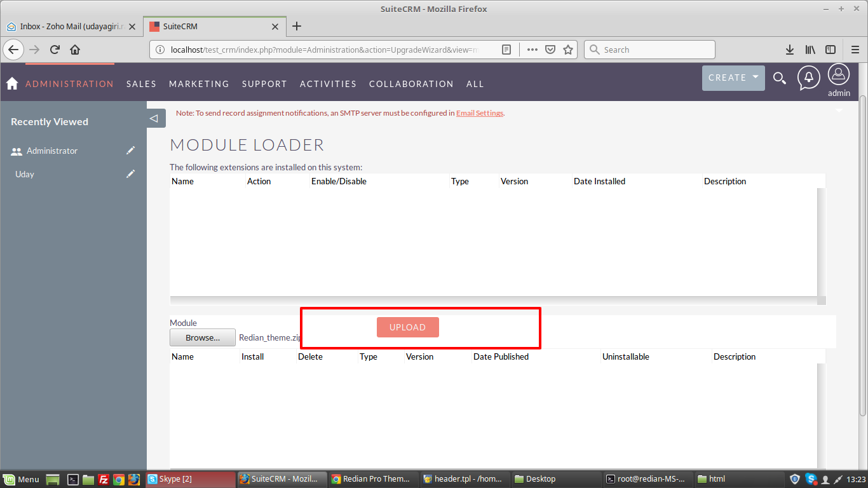
Task: Click the Redian_theme.zip file name
Action: [x=269, y=338]
